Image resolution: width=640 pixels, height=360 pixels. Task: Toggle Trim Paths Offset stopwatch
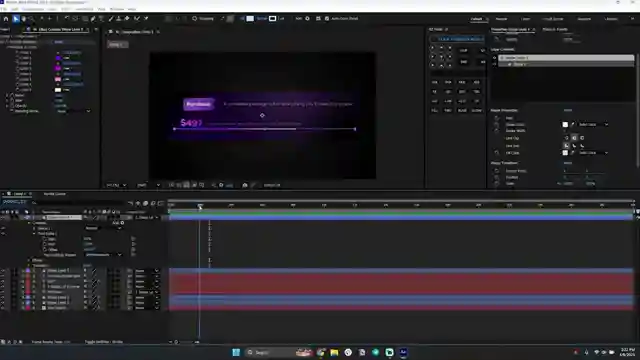[45, 249]
